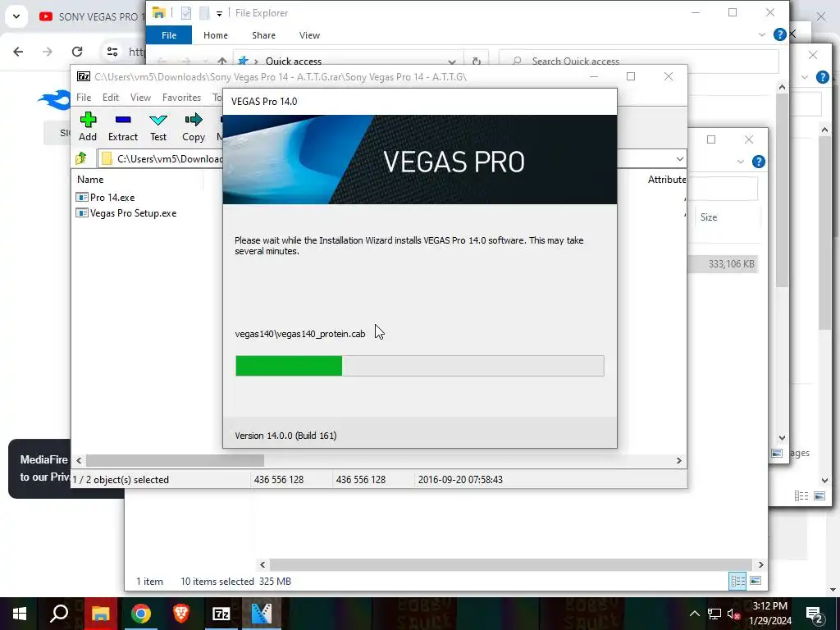This screenshot has height=630, width=840.
Task: Select Pro 14.exe in the file list
Action: (x=106, y=198)
